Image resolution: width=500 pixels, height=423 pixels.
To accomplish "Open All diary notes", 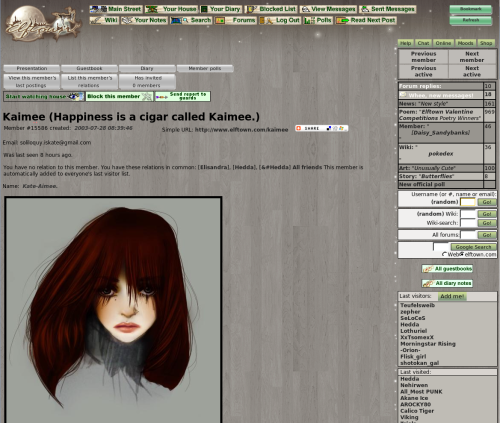I will (x=447, y=283).
